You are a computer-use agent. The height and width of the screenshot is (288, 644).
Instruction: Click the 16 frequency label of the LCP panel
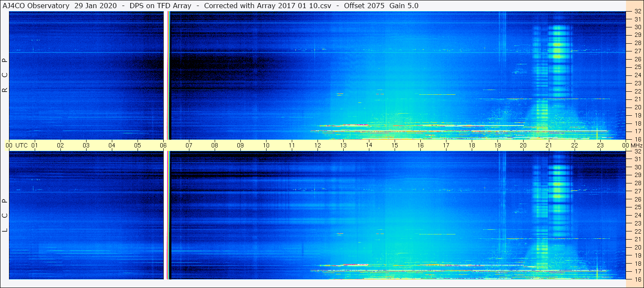(x=638, y=279)
